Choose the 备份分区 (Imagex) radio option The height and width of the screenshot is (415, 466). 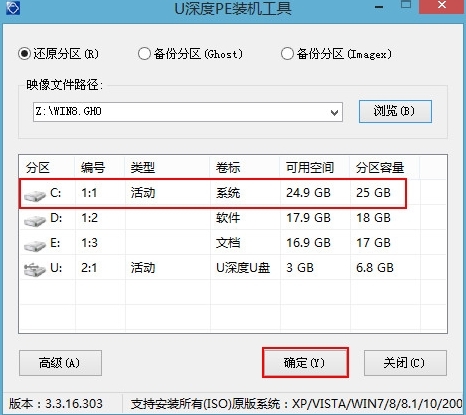[287, 54]
